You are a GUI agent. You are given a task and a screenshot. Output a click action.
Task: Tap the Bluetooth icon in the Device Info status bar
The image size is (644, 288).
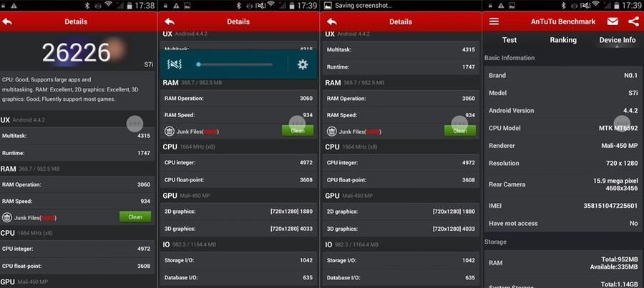563,5
